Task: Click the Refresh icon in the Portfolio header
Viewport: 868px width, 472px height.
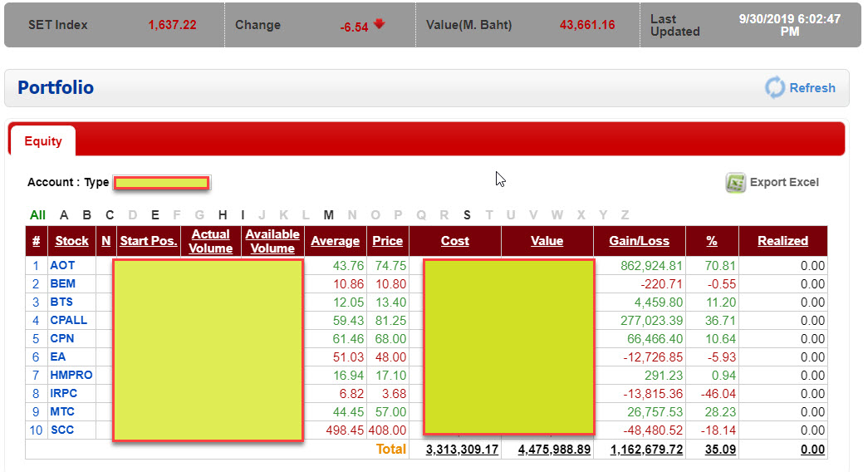Action: click(775, 87)
